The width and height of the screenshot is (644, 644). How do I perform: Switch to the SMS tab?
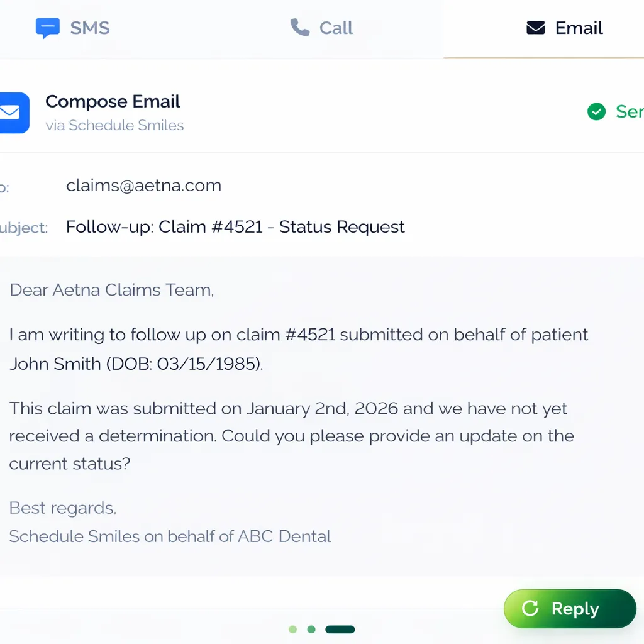pyautogui.click(x=73, y=28)
